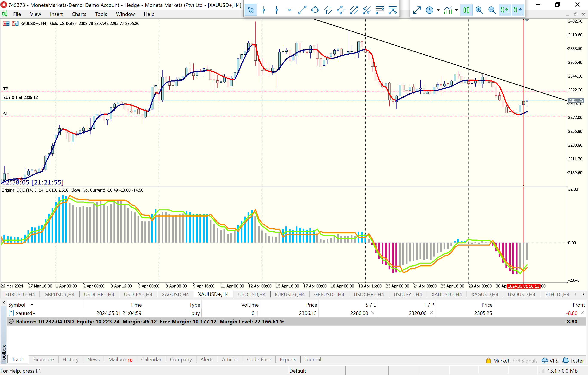Remove the 2280.00 stop loss
The width and height of the screenshot is (588, 375).
click(373, 313)
